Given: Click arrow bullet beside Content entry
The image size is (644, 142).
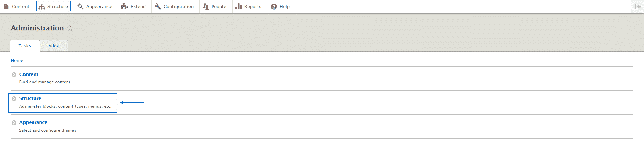Looking at the screenshot, I should [x=14, y=75].
